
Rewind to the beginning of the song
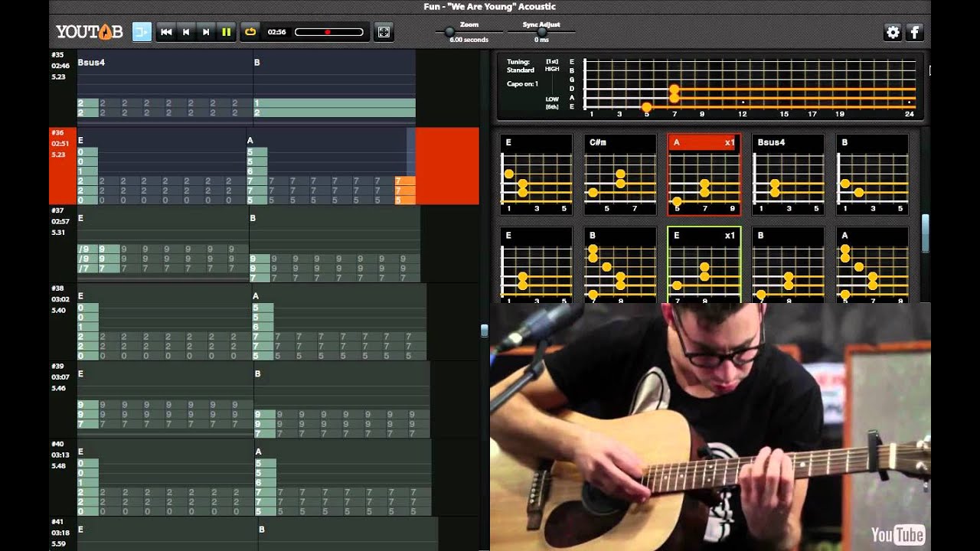click(166, 32)
